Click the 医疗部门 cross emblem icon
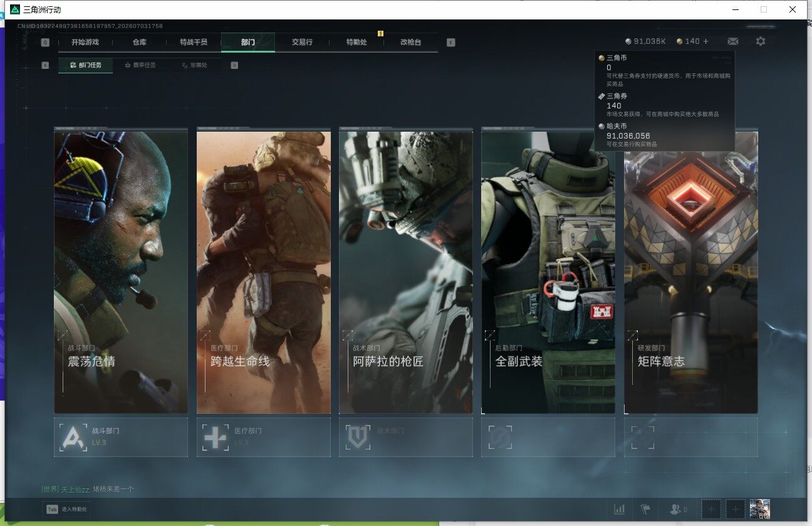Screen dimensions: 812x526 (x=216, y=437)
